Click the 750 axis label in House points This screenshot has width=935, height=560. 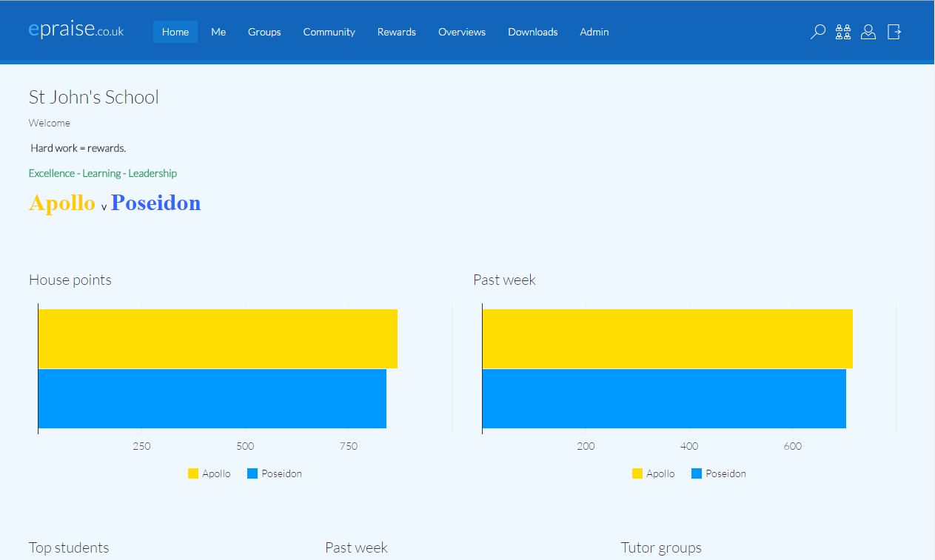pos(349,446)
